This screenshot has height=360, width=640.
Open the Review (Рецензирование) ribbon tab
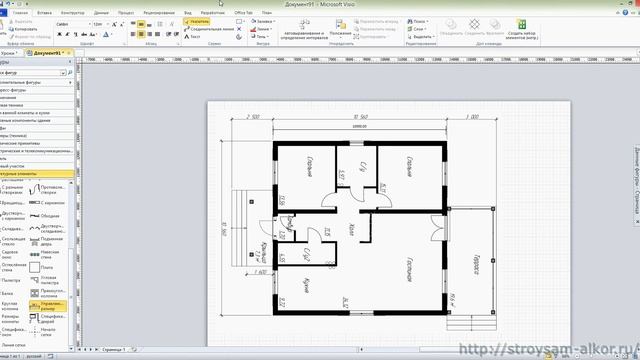pos(159,13)
